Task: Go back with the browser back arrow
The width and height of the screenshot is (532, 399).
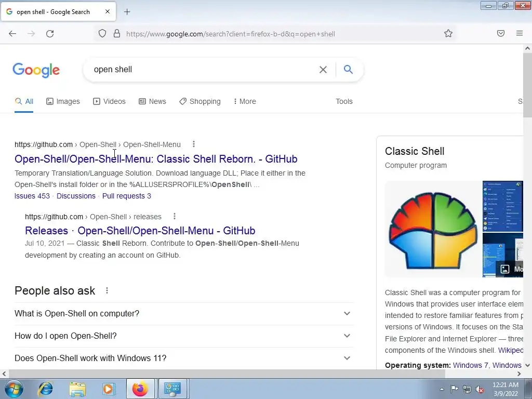Action: (12, 34)
